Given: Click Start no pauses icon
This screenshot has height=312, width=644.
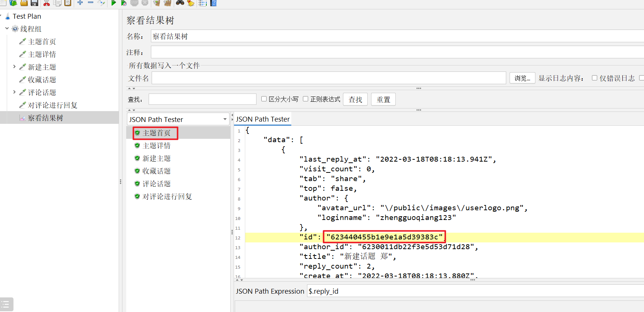Looking at the screenshot, I should click(x=124, y=3).
